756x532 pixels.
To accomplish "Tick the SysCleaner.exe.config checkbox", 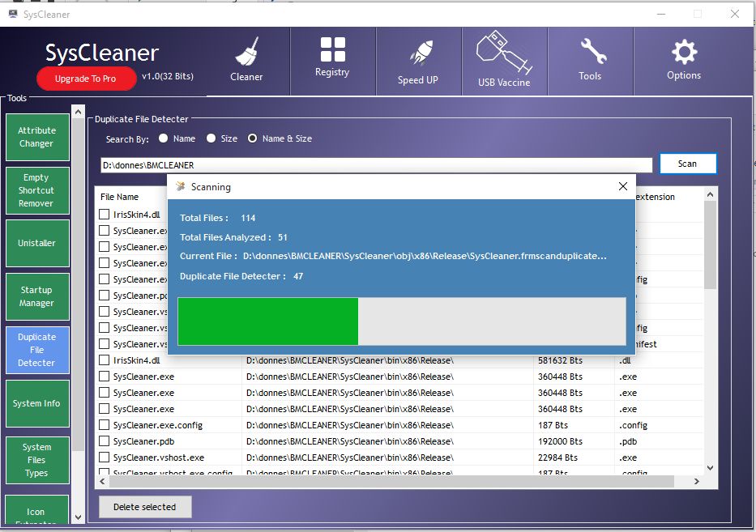I will (105, 425).
